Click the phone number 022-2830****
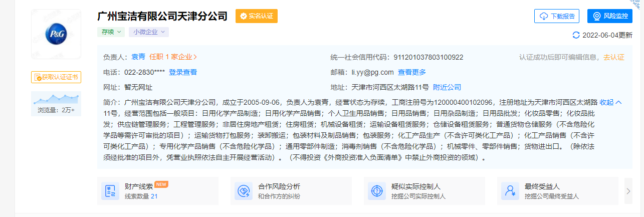Viewport: 644px width, 217px height. click(144, 72)
